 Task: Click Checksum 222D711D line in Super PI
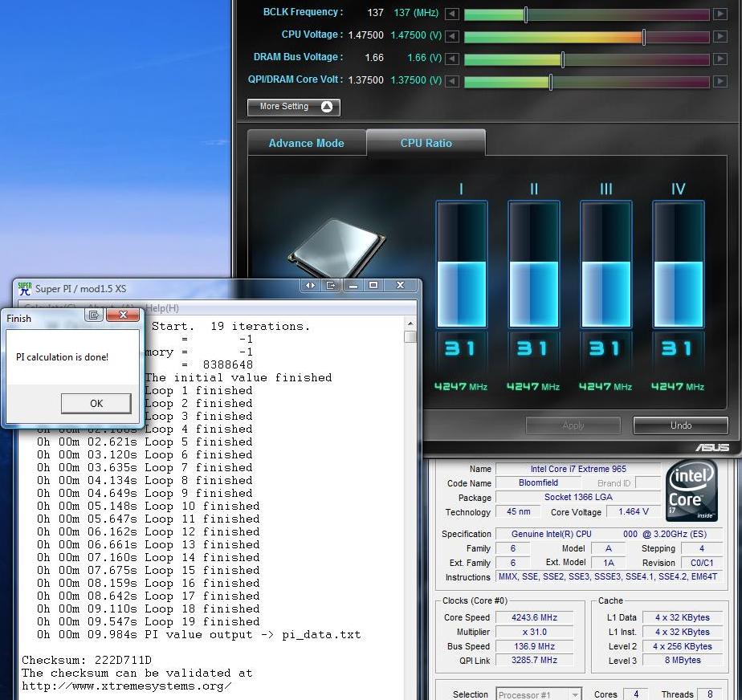86,660
